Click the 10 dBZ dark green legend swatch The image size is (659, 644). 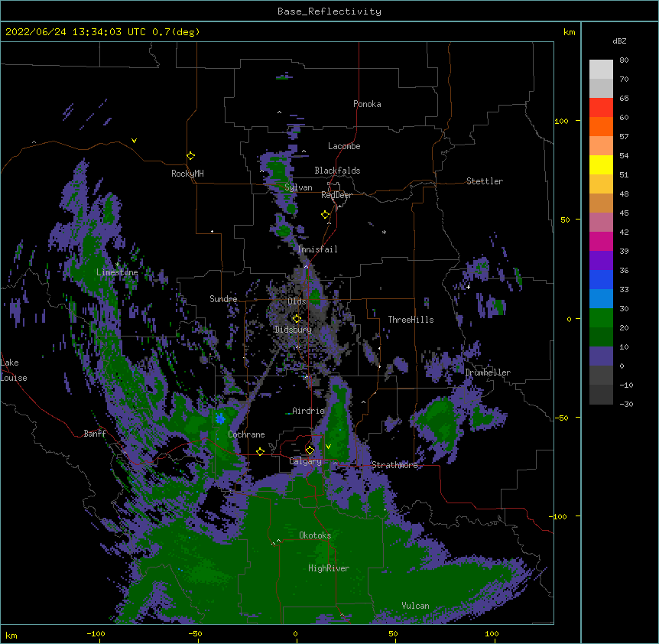pyautogui.click(x=601, y=337)
